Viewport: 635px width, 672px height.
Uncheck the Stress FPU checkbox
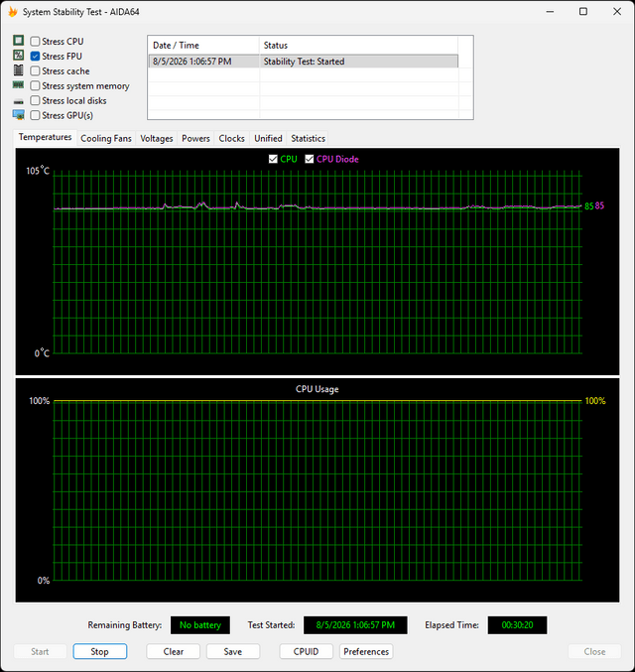[35, 57]
